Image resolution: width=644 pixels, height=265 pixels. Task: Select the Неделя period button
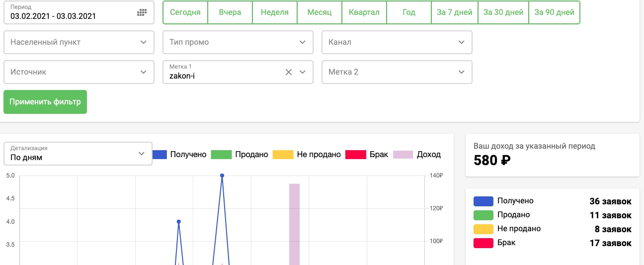tap(275, 12)
